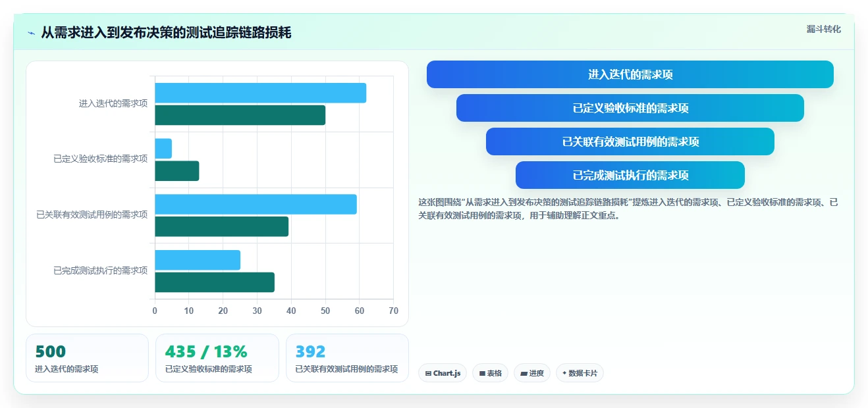Click the 392 stat card value
The width and height of the screenshot is (868, 408).
(310, 352)
